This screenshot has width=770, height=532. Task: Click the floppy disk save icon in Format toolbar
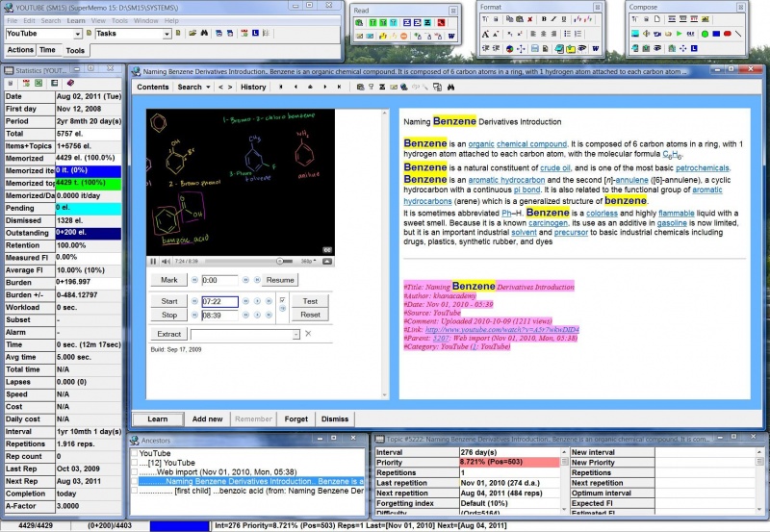coord(535,49)
